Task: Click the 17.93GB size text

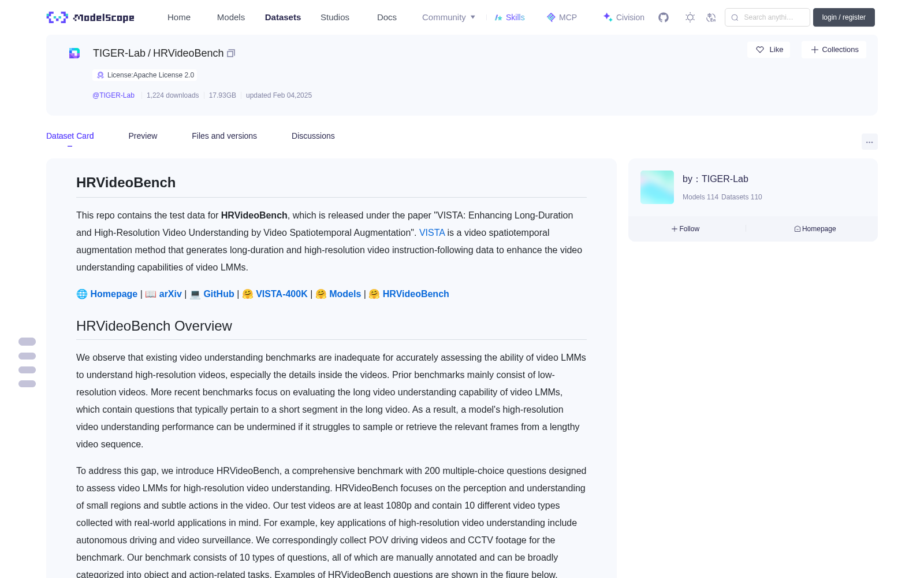Action: pyautogui.click(x=222, y=95)
